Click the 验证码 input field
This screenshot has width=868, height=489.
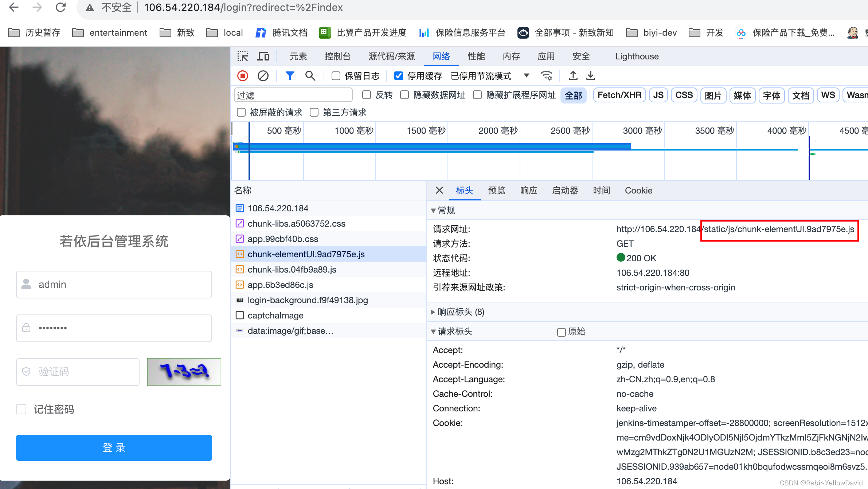(78, 372)
